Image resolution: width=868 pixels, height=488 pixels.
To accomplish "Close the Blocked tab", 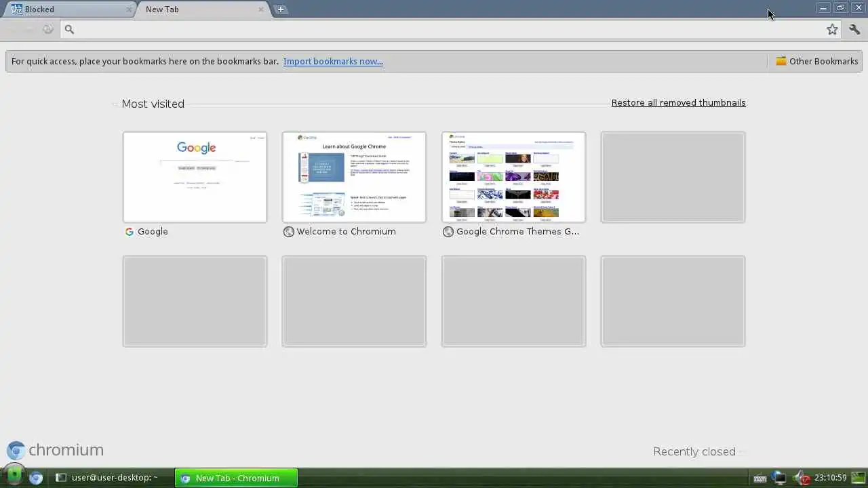I will 129,9.
